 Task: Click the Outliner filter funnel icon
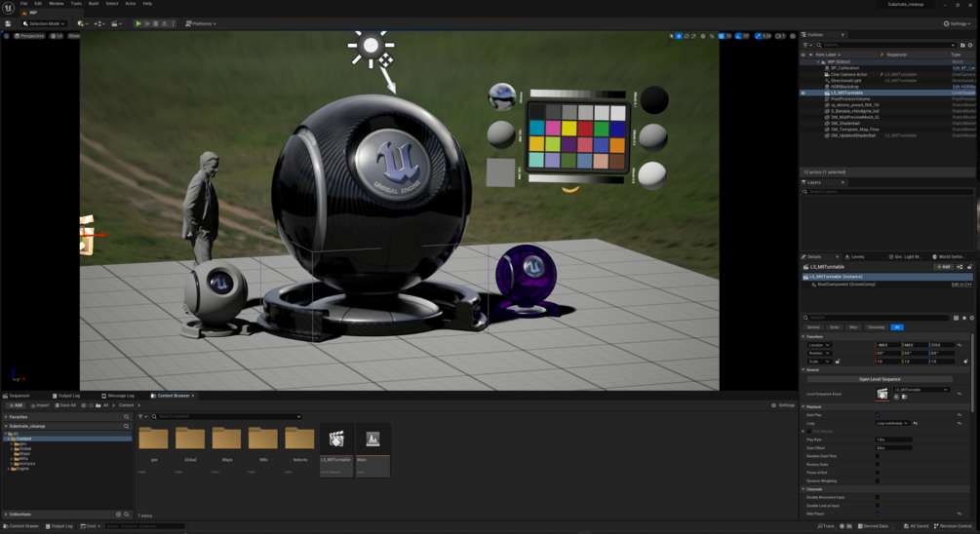(x=805, y=45)
